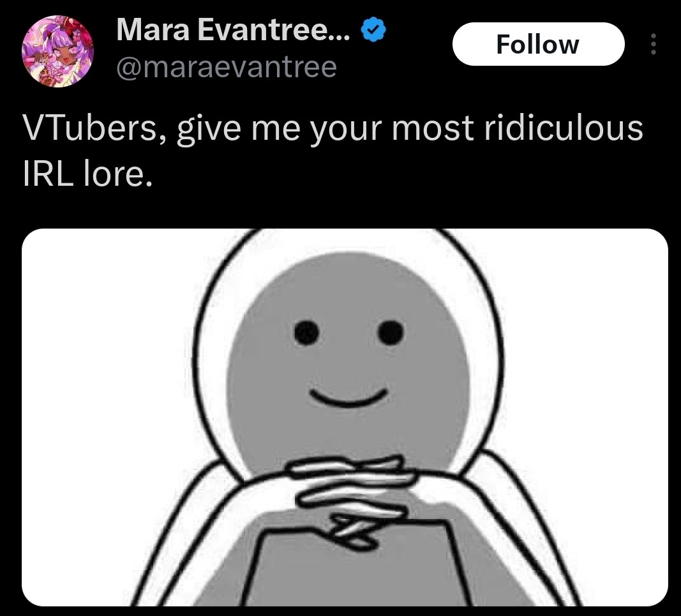681x616 pixels.
Task: Open the three-dot more options menu
Action: 653,44
